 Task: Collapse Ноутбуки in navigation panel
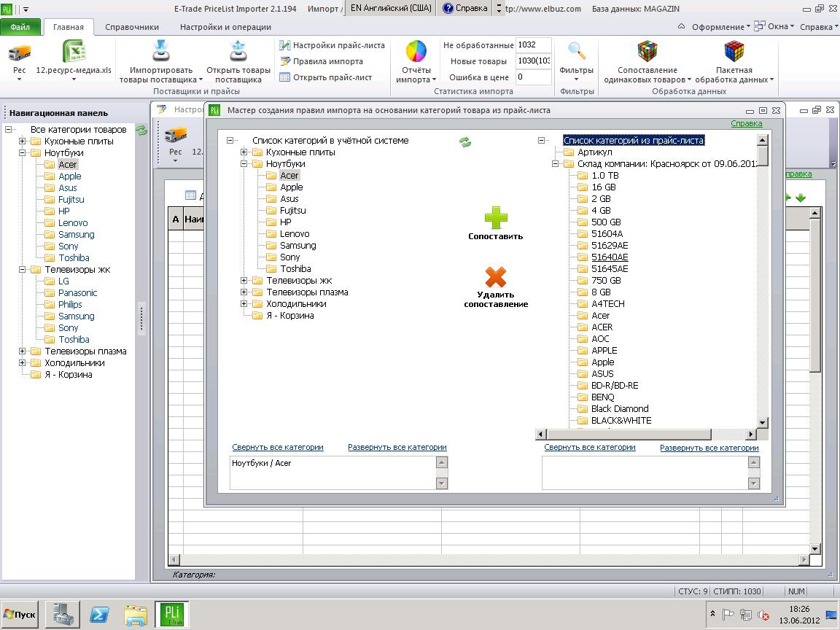click(22, 152)
